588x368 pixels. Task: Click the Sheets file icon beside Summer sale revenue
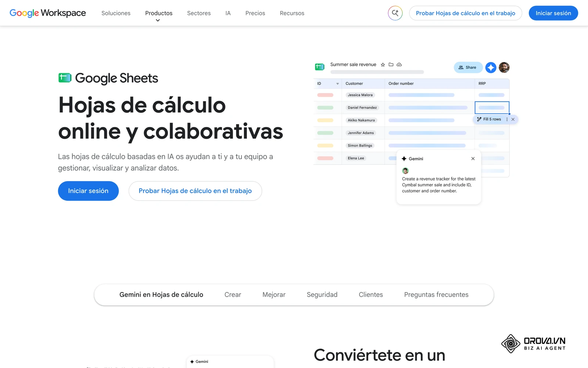320,67
